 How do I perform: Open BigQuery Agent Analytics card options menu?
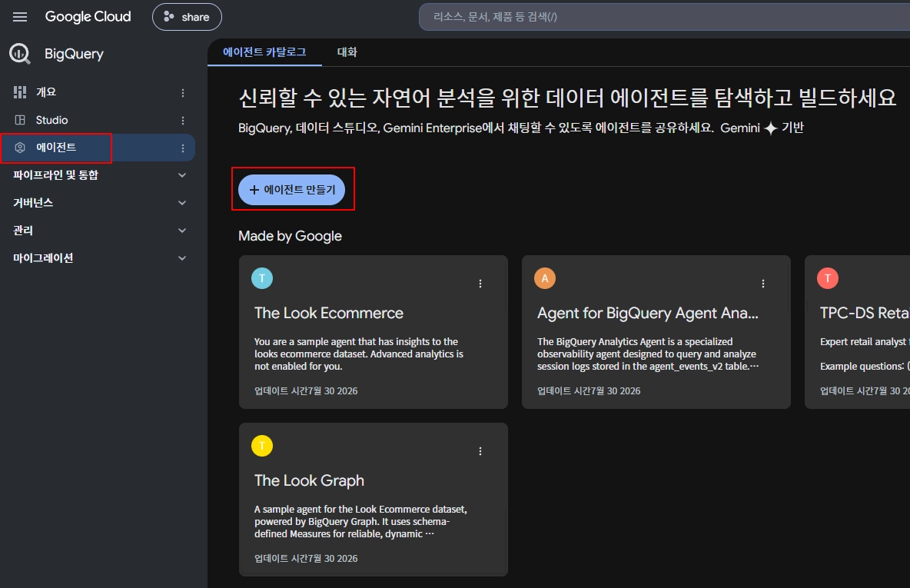tap(763, 284)
